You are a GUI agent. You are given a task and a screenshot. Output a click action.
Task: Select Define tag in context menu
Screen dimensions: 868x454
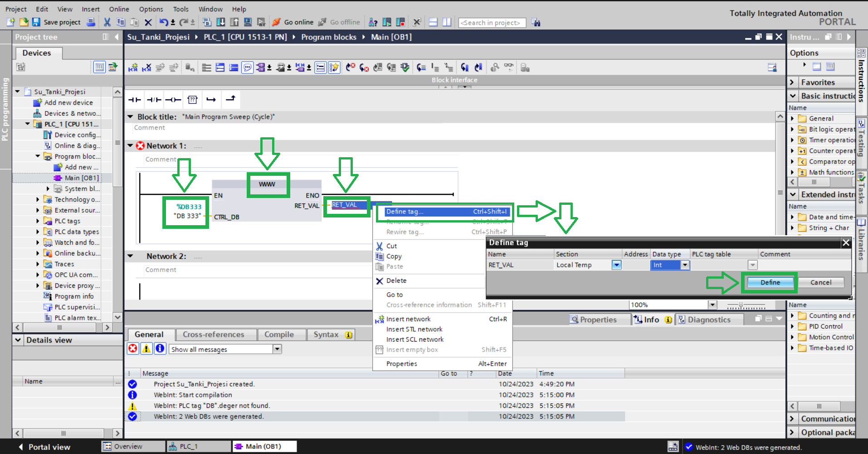pyautogui.click(x=405, y=212)
